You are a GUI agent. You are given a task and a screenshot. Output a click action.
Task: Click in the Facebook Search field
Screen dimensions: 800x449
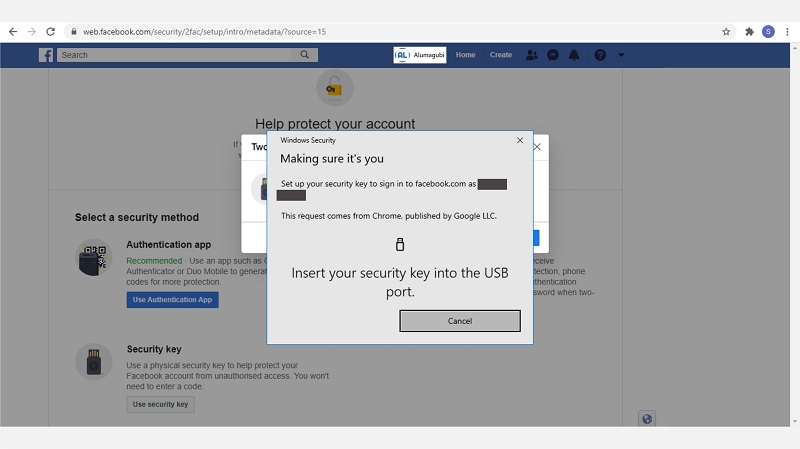click(x=174, y=55)
